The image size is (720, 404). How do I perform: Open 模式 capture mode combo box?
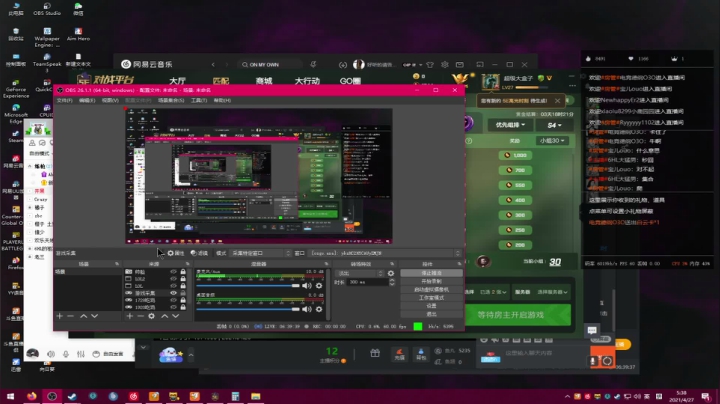click(260, 253)
